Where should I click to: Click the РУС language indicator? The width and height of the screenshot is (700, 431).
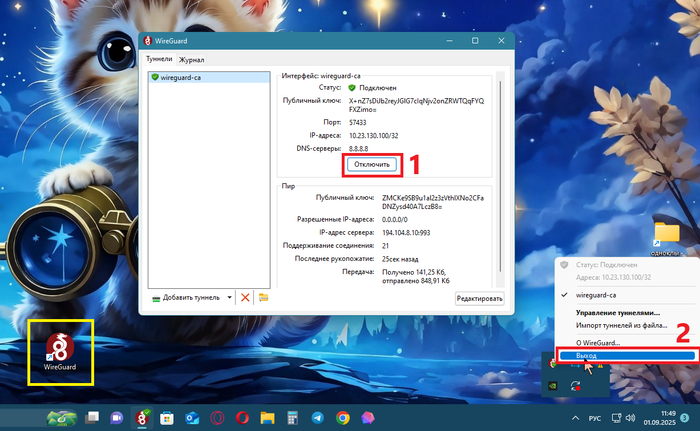(x=595, y=418)
